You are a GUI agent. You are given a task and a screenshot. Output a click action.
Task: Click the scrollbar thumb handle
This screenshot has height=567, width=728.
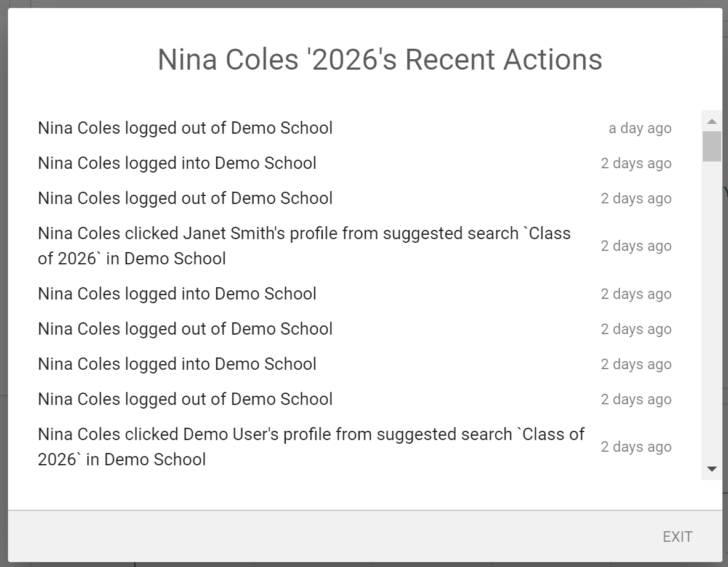coord(712,146)
